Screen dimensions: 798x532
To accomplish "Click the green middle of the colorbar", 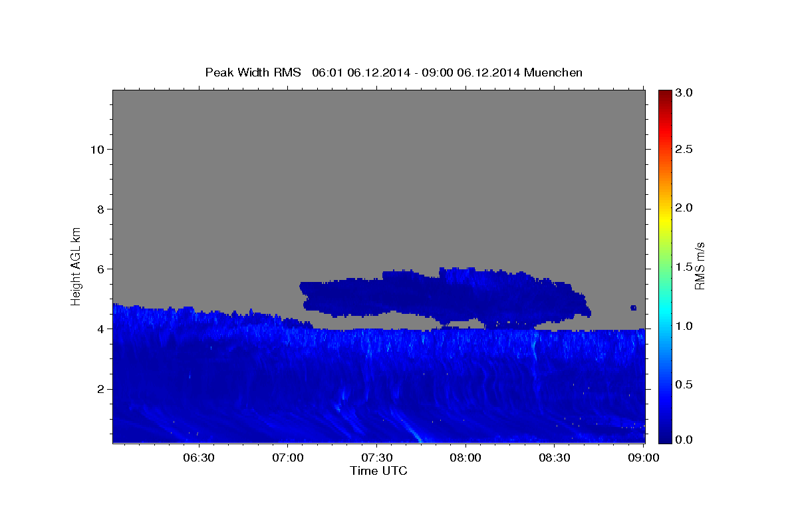I will tap(665, 266).
